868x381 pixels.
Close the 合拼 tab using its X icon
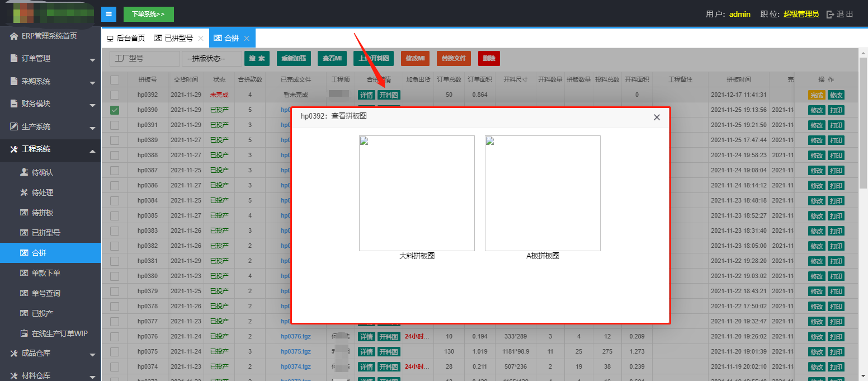pos(247,39)
